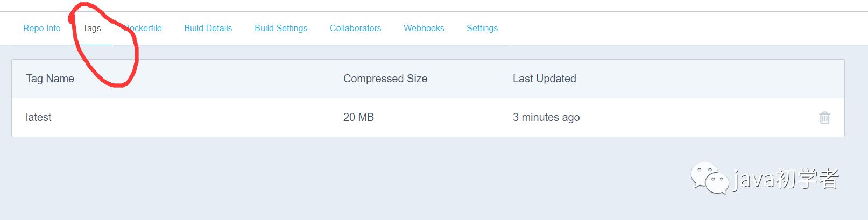The image size is (868, 220).
Task: Delete the latest tag with trash icon
Action: coord(824,117)
